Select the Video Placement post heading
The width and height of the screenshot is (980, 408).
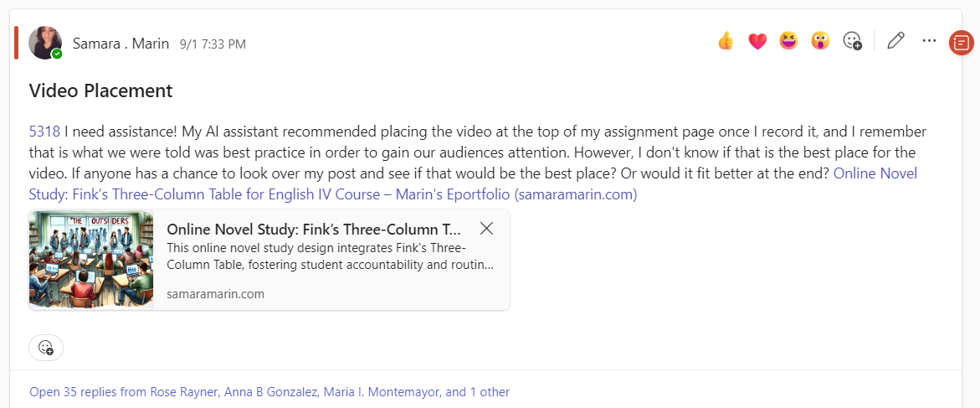pyautogui.click(x=100, y=90)
